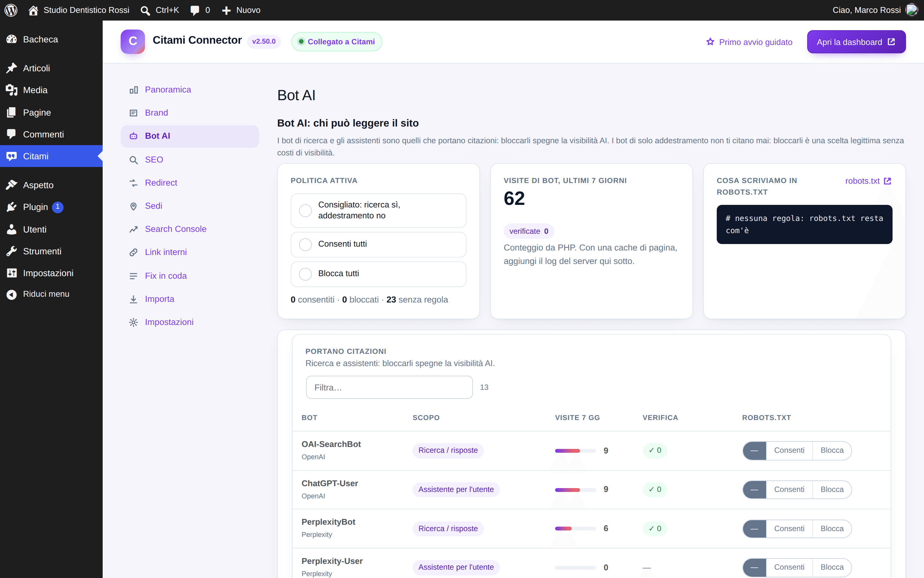Open the robots.txt link
The height and width of the screenshot is (578, 924).
(x=868, y=181)
